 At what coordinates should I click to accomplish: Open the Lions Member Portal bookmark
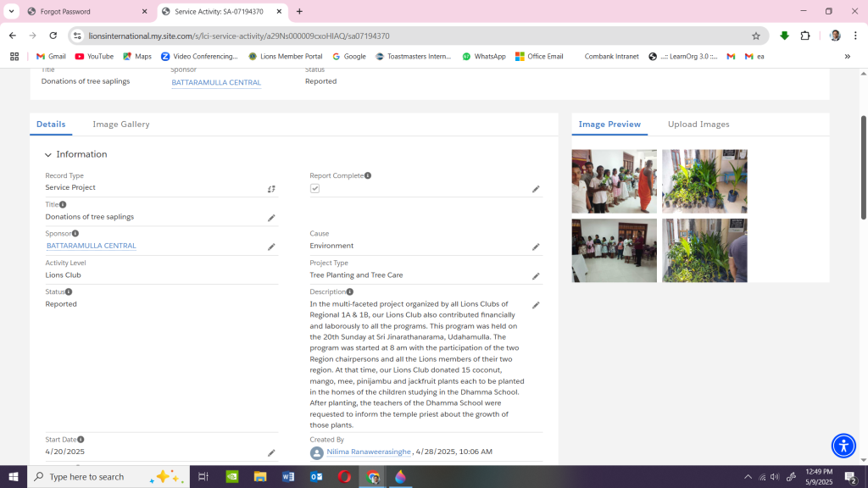(x=285, y=57)
